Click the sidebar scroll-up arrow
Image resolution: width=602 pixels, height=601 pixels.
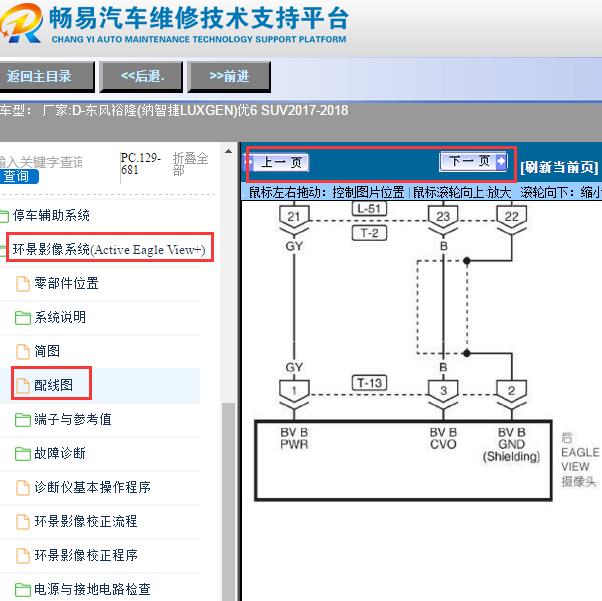click(228, 152)
